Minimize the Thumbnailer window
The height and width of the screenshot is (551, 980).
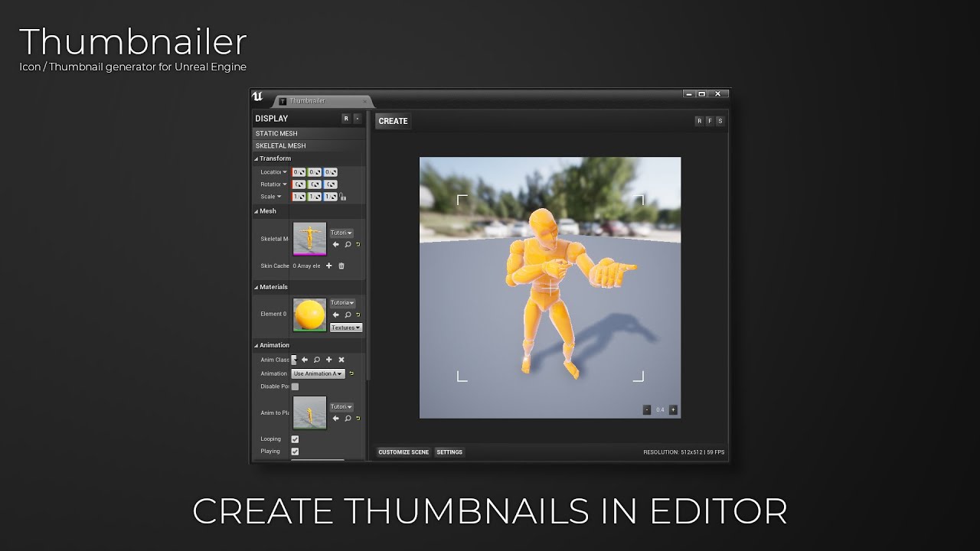(689, 94)
